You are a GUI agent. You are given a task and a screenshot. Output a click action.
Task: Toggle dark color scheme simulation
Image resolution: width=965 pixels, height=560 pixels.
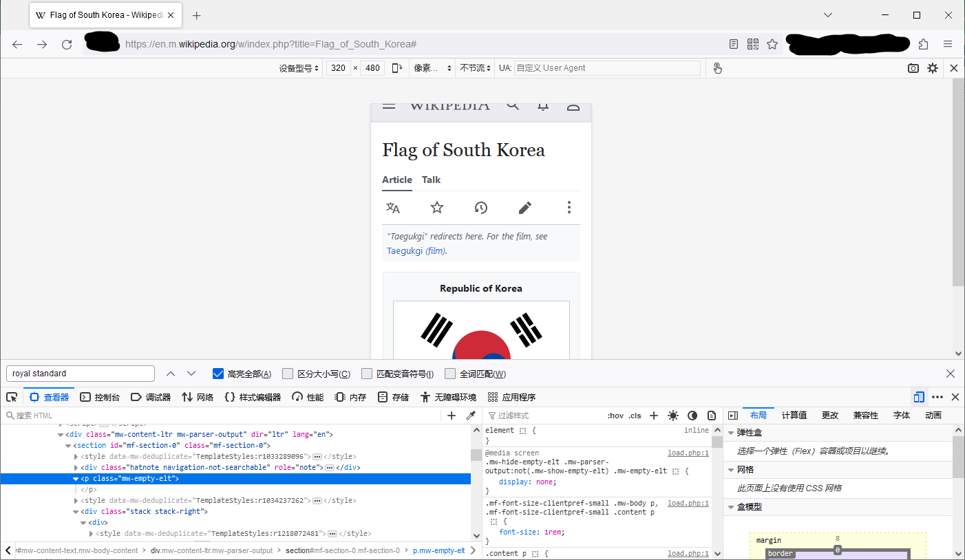692,416
